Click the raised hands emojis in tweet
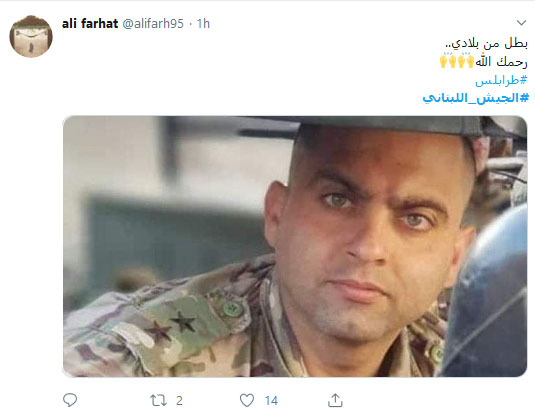 point(457,61)
